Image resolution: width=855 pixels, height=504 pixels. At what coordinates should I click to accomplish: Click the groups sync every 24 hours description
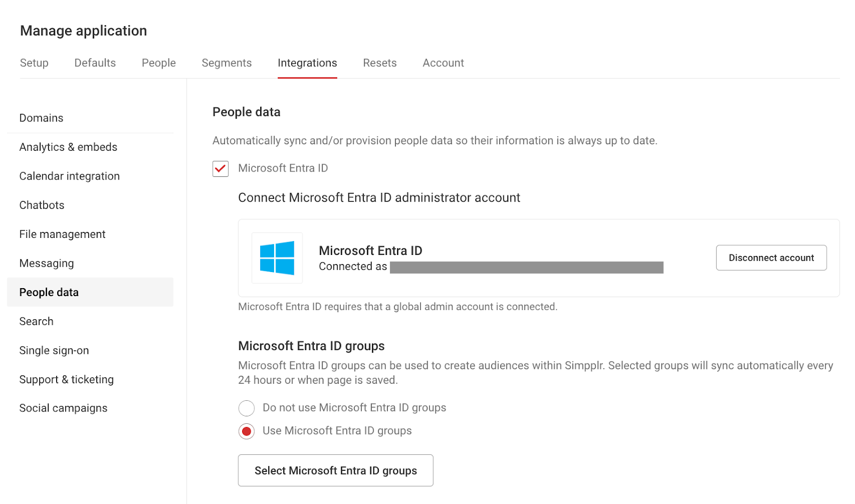tap(535, 373)
